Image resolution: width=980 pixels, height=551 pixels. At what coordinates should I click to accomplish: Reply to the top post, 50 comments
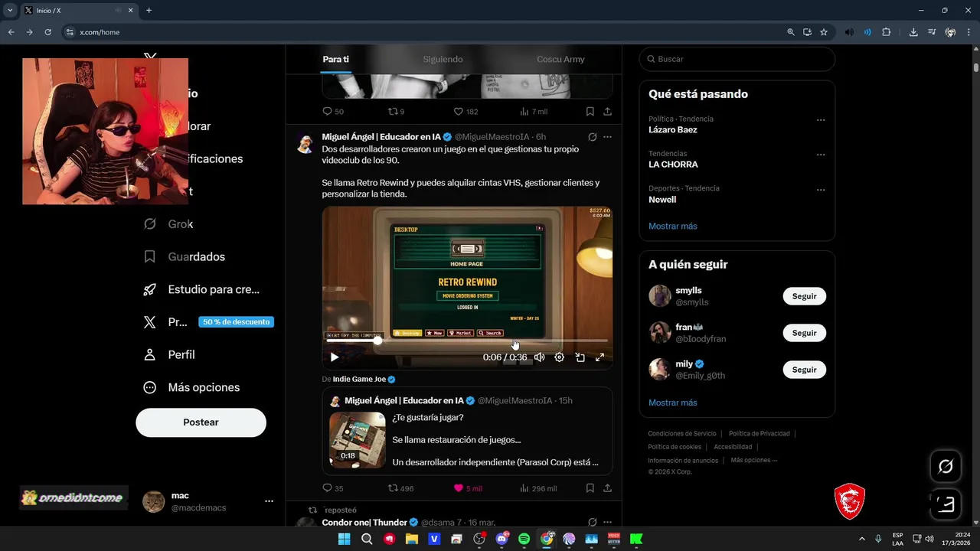click(332, 112)
